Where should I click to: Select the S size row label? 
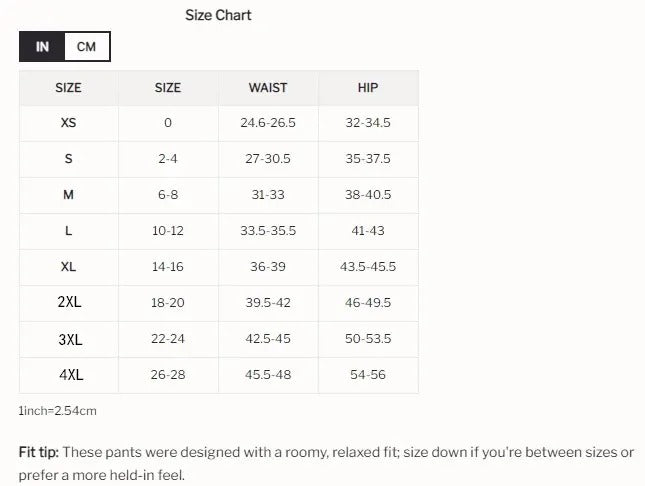pyautogui.click(x=68, y=159)
